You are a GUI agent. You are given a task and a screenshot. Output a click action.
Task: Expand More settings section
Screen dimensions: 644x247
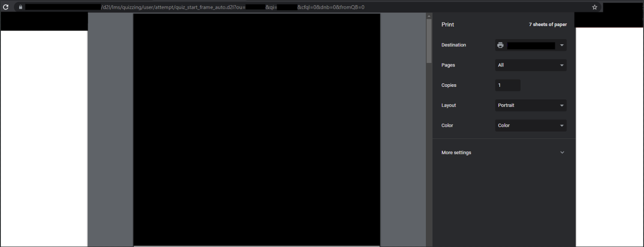tap(504, 152)
